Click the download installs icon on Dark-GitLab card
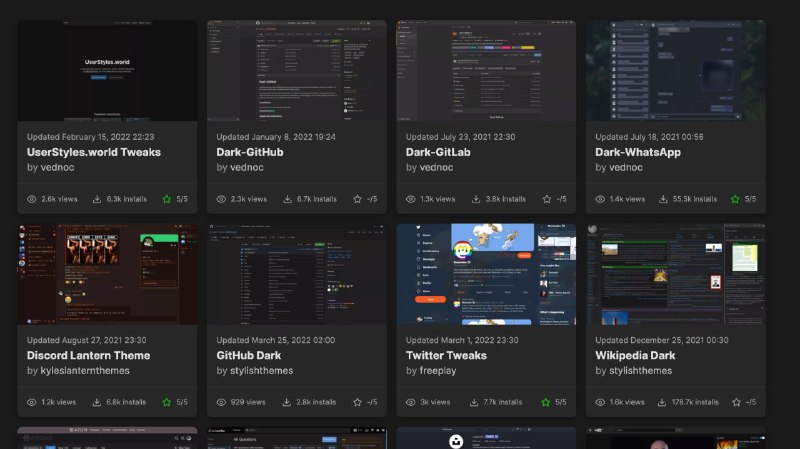Image resolution: width=800 pixels, height=449 pixels. coord(476,199)
